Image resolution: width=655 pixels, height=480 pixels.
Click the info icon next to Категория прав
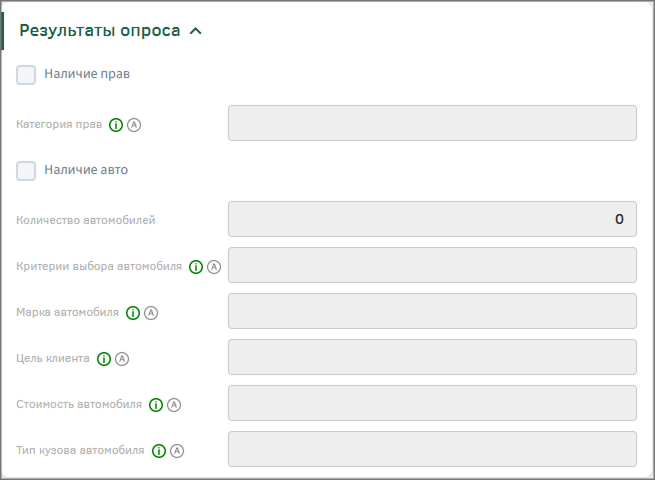(x=116, y=125)
